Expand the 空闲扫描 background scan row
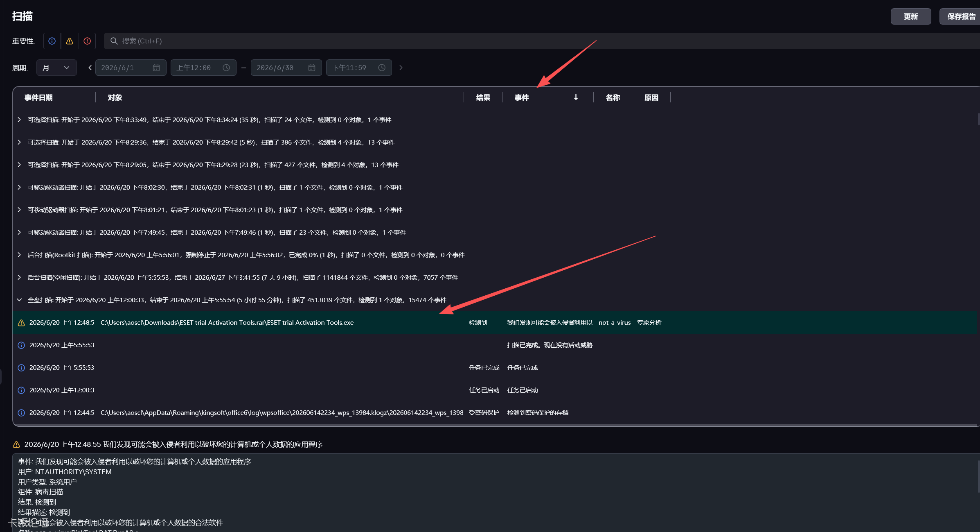Viewport: 980px width, 532px height. pyautogui.click(x=19, y=277)
